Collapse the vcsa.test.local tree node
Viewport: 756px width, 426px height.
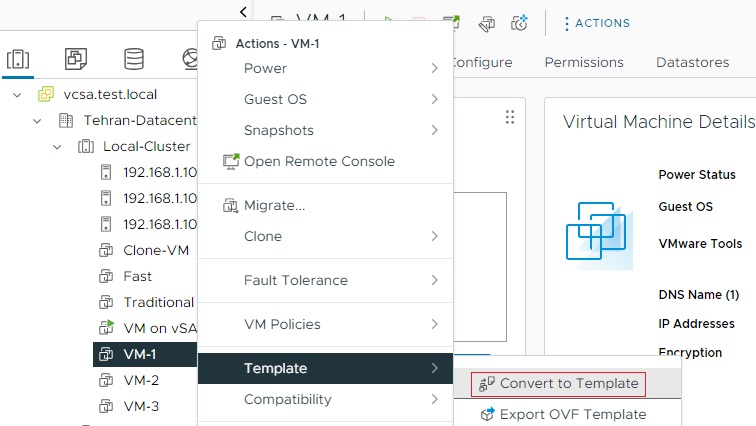click(17, 95)
